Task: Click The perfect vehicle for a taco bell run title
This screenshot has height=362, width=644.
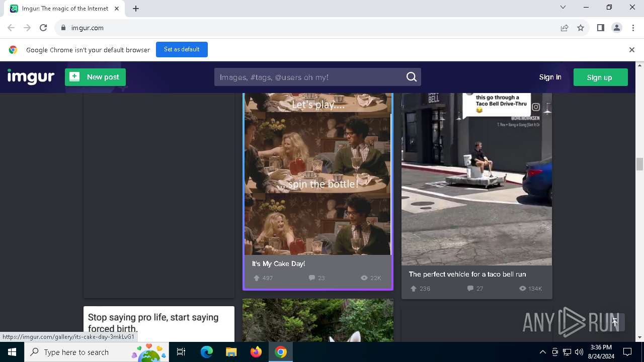Action: click(467, 274)
